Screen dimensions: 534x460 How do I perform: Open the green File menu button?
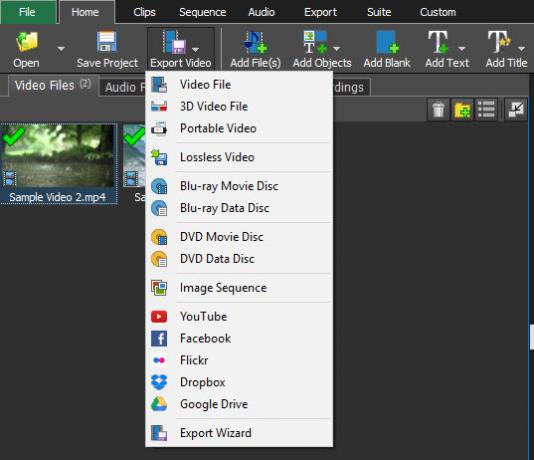[x=28, y=12]
